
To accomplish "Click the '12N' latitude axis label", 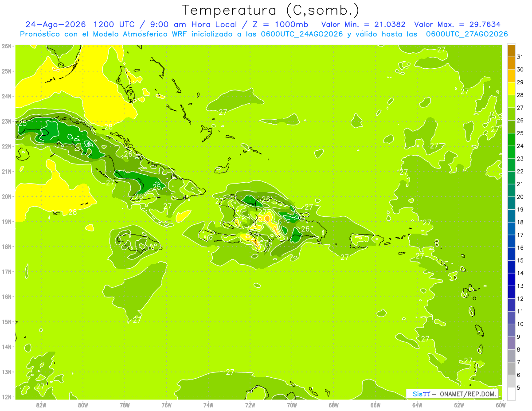I will click(7, 397).
